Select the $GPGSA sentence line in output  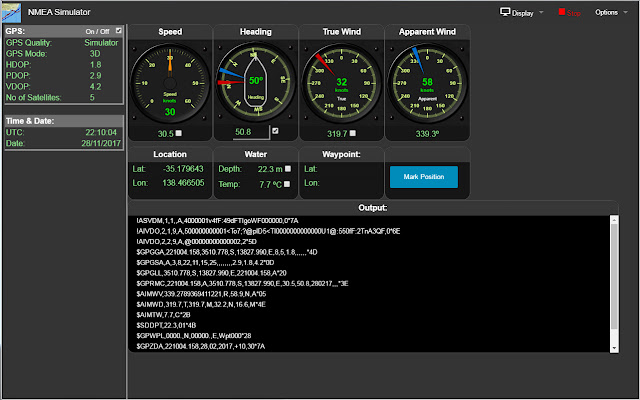(x=205, y=262)
